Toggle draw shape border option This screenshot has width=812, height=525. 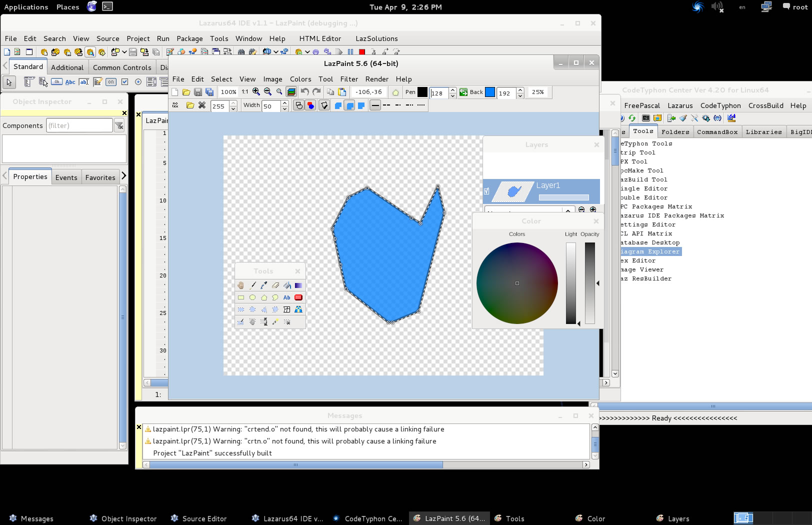(298, 105)
